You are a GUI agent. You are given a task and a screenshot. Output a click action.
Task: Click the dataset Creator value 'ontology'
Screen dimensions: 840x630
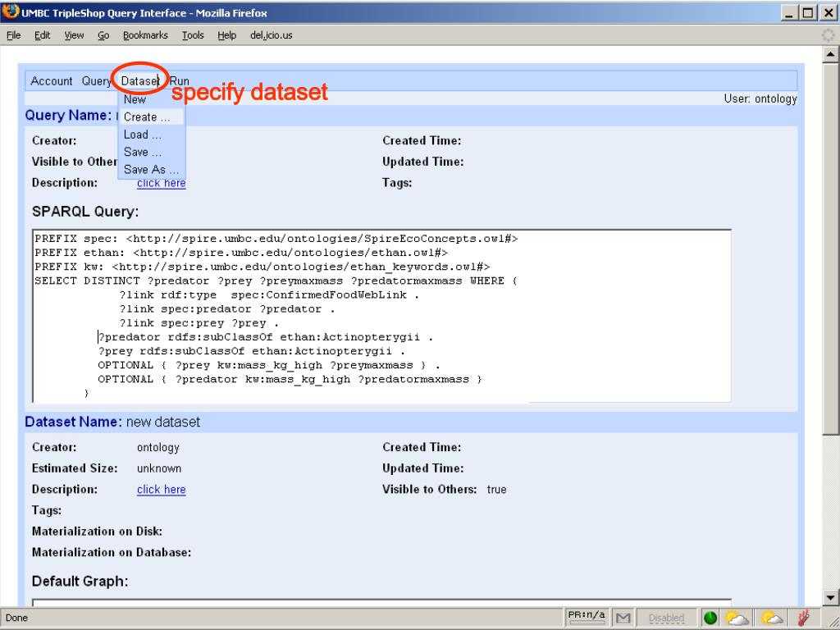click(158, 447)
